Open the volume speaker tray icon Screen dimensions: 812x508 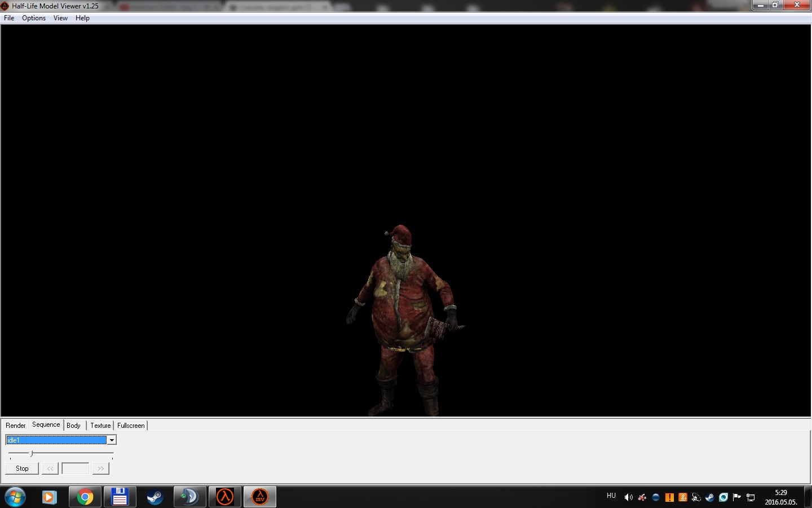628,497
